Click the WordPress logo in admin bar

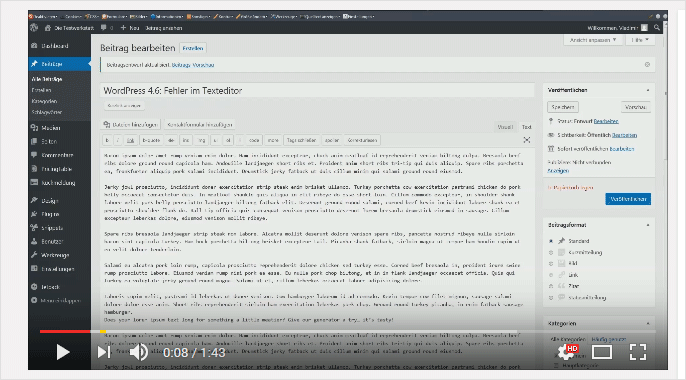[34, 28]
